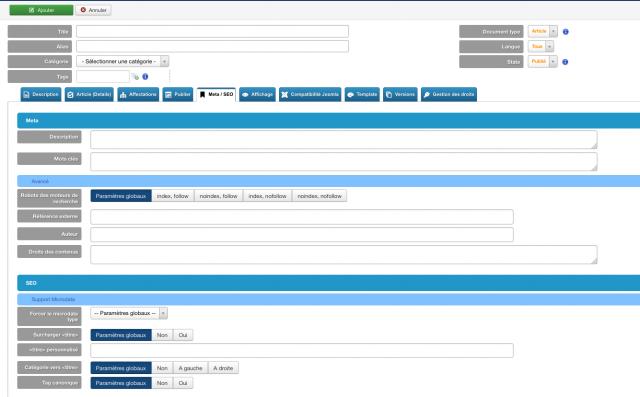640x397 pixels.
Task: Click the copy icon on Versions tab
Action: click(x=389, y=95)
